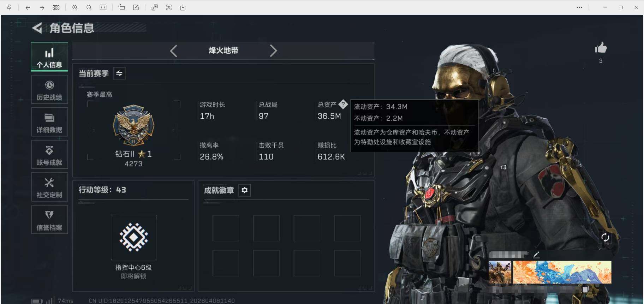
Task: Click the image translate icon in toolbar
Action: 155,7
